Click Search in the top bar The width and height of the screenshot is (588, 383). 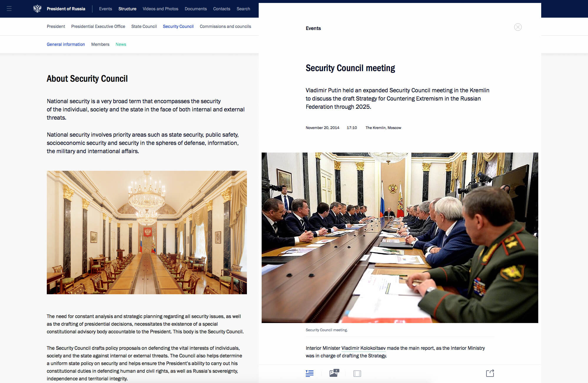pos(243,9)
